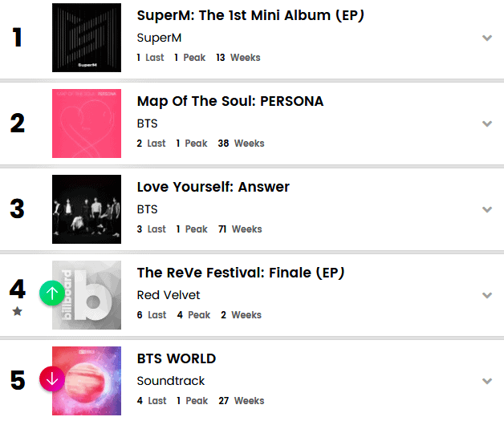Expand Love Yourself: Answer row chevron

(x=486, y=209)
